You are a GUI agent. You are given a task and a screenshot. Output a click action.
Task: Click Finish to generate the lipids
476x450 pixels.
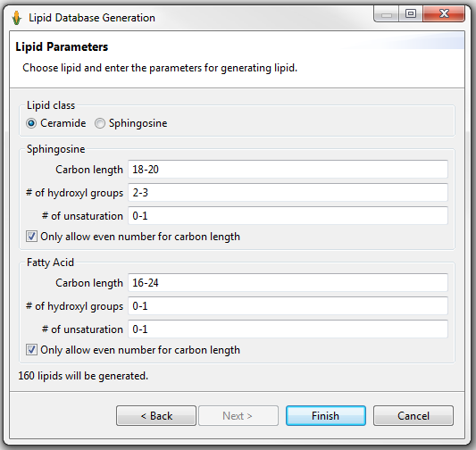pos(326,416)
